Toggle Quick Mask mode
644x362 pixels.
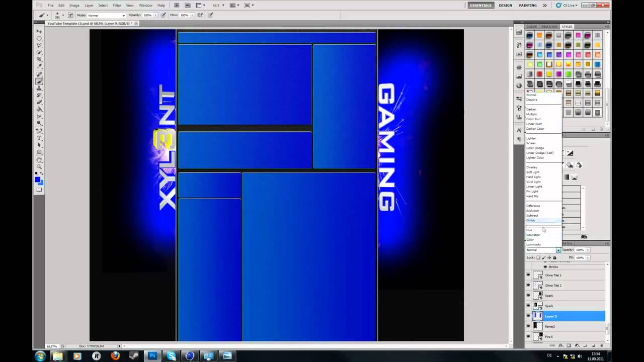(39, 190)
